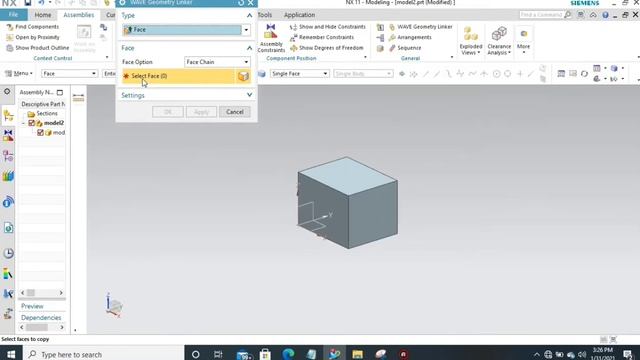
Task: Switch to Application tab
Action: point(299,15)
